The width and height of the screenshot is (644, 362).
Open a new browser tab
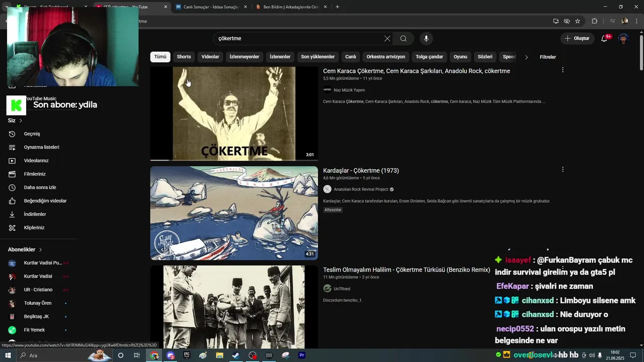click(337, 7)
